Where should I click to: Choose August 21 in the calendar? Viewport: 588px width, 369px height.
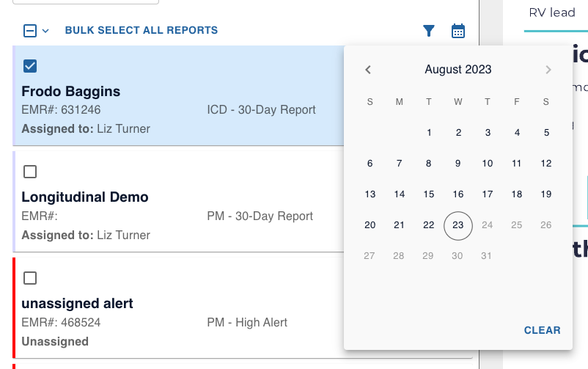399,225
